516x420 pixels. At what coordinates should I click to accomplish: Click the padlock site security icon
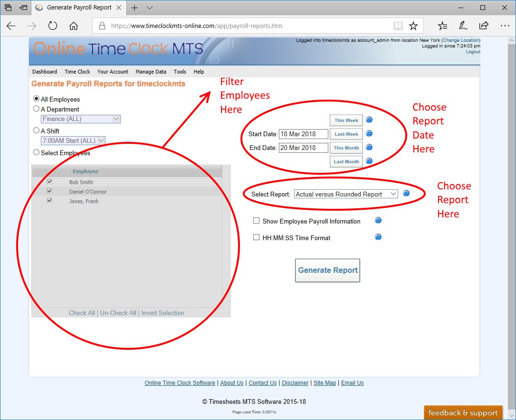(102, 26)
